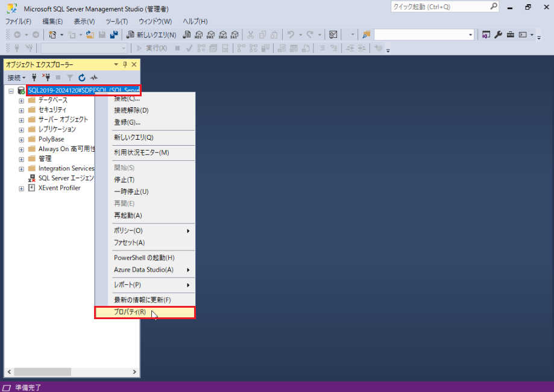Click the refresh icon in Object Explorer
Image resolution: width=554 pixels, height=392 pixels.
[x=82, y=78]
